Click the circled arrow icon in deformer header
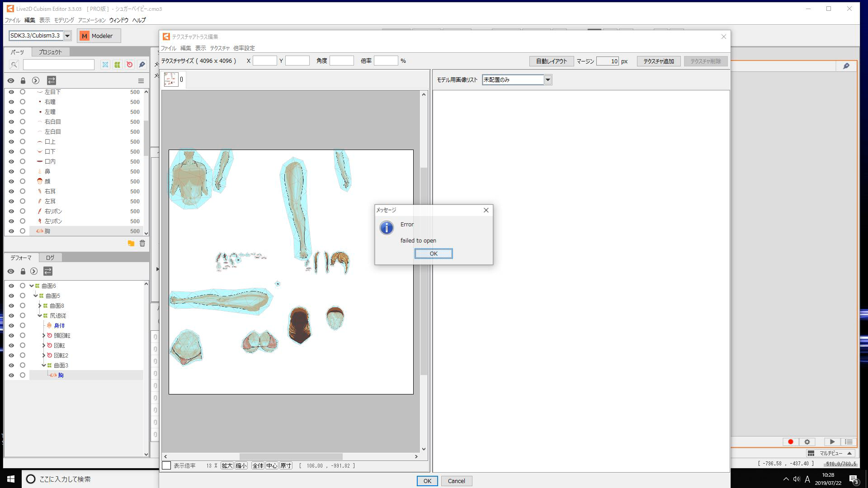 (34, 271)
